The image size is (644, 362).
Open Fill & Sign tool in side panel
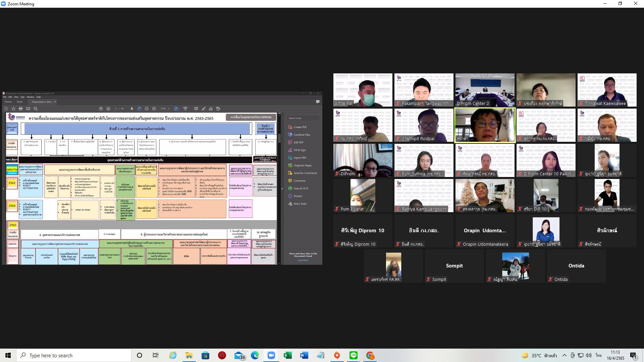pos(297,150)
